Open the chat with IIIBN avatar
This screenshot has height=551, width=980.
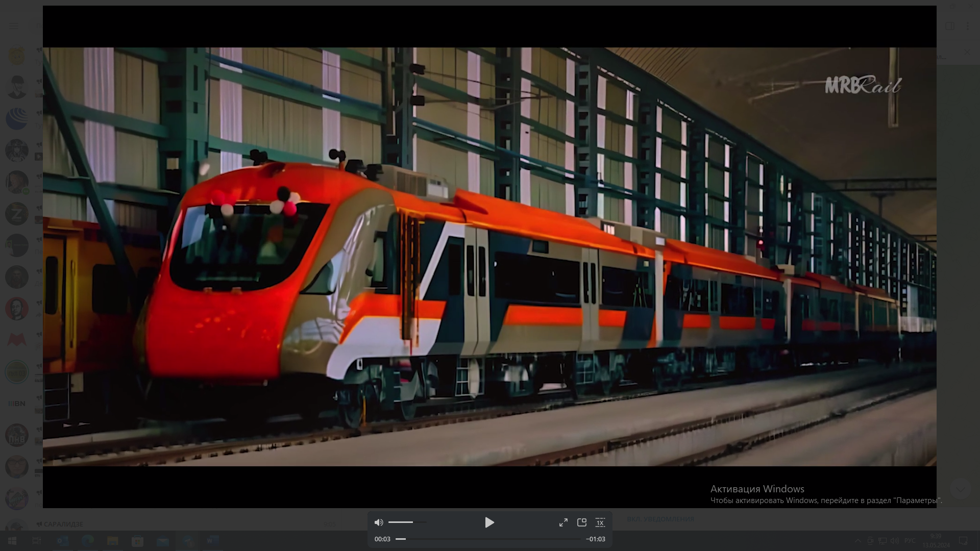click(17, 404)
